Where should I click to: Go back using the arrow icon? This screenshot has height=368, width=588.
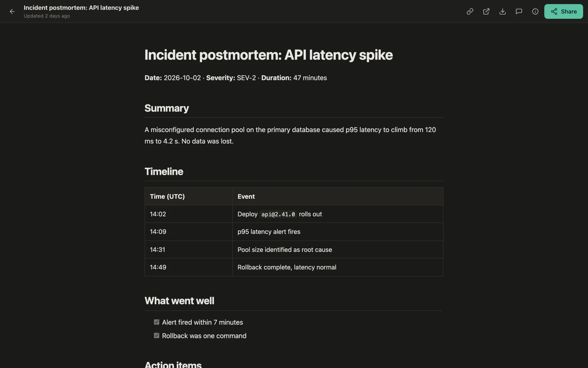click(12, 11)
